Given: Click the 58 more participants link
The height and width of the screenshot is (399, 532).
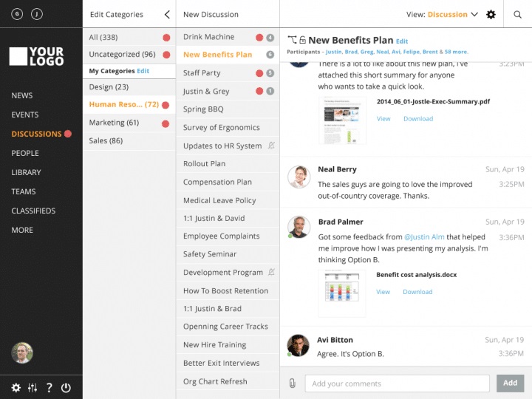Looking at the screenshot, I should (456, 52).
